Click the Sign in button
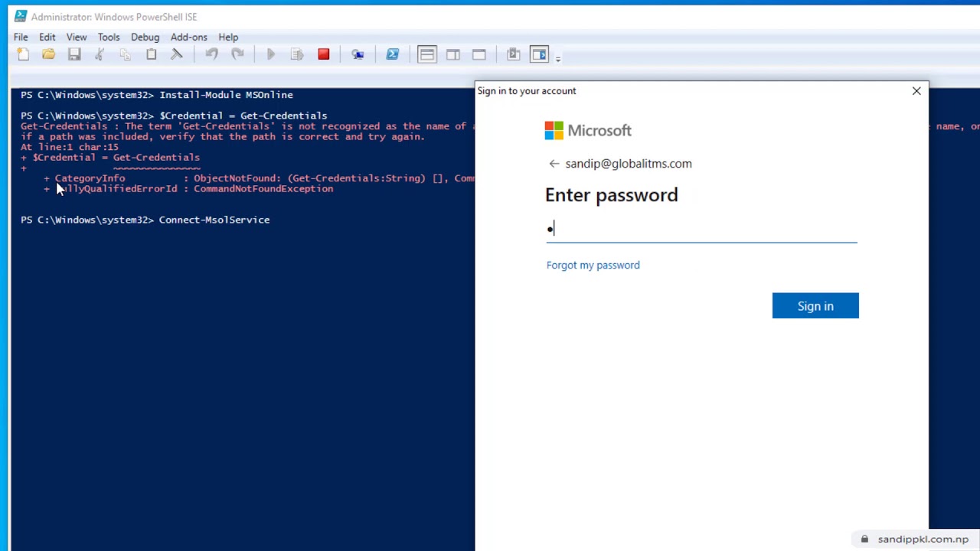Screen dimensions: 980x551 pos(815,305)
